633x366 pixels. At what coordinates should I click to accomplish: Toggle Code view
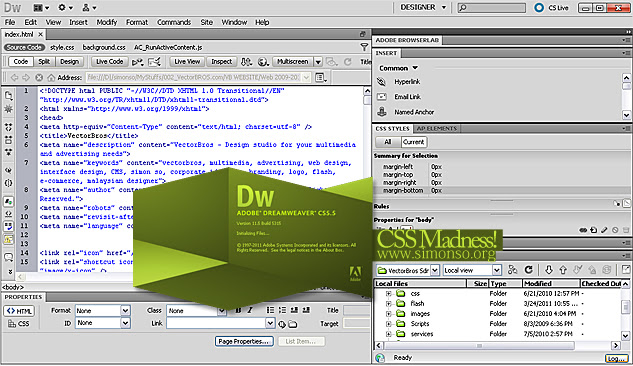[21, 62]
